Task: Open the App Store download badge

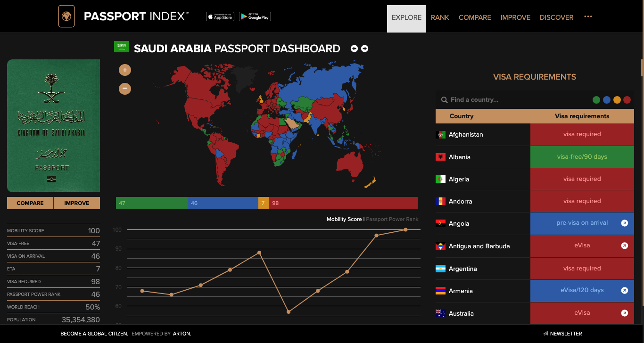Action: (x=220, y=16)
